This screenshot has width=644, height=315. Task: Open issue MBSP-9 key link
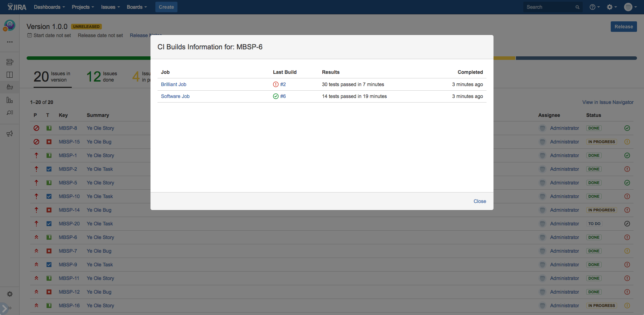pyautogui.click(x=68, y=265)
